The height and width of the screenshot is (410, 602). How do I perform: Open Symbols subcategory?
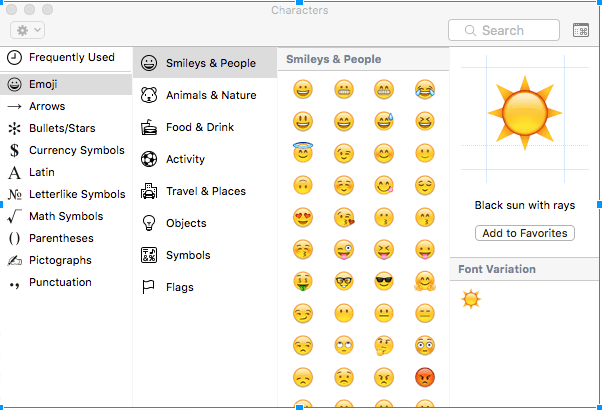click(205, 255)
